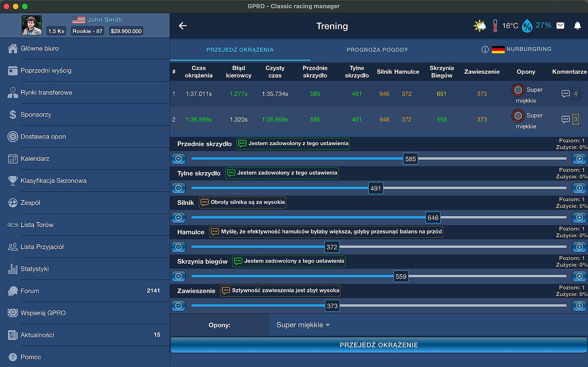
Task: Switch to Przejedź okrążenia tab
Action: click(240, 50)
